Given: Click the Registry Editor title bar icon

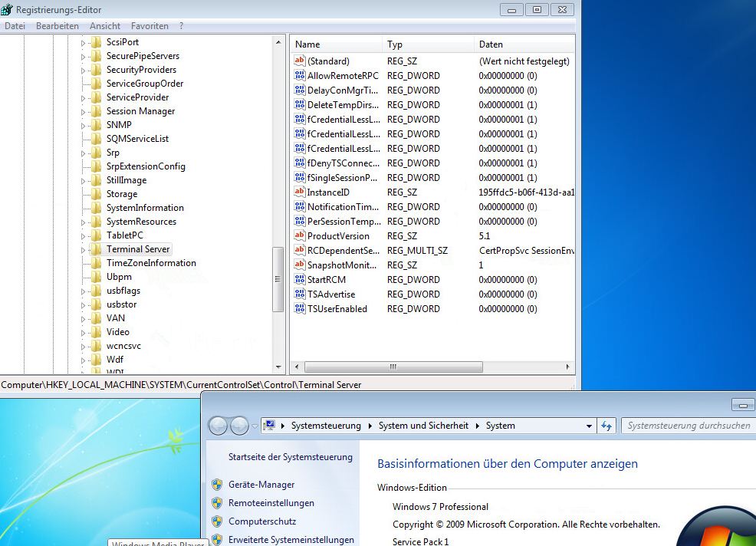Looking at the screenshot, I should point(7,9).
